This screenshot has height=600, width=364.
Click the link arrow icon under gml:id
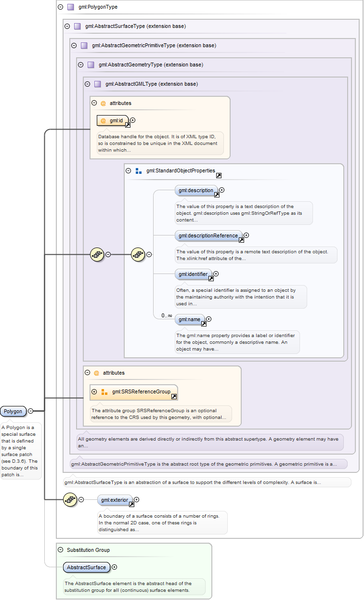click(x=128, y=125)
